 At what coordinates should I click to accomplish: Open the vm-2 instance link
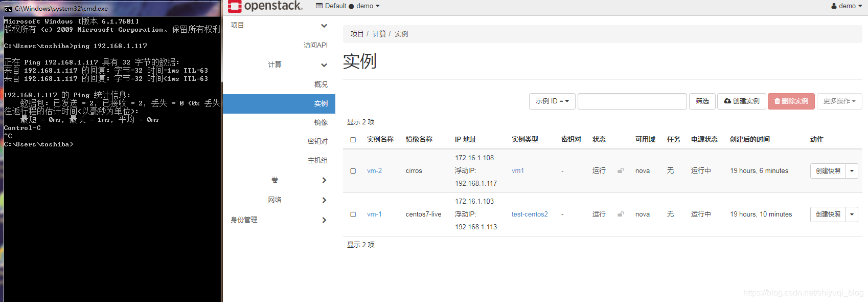(374, 171)
